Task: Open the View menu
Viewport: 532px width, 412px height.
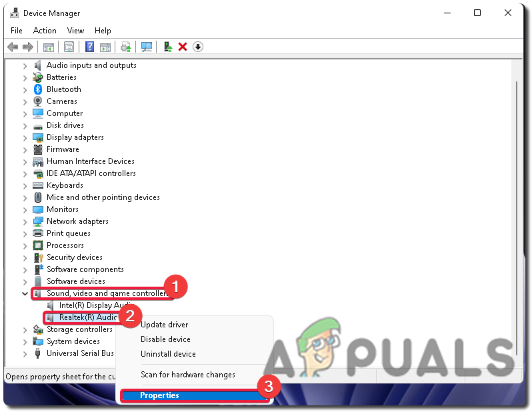Action: pyautogui.click(x=75, y=31)
